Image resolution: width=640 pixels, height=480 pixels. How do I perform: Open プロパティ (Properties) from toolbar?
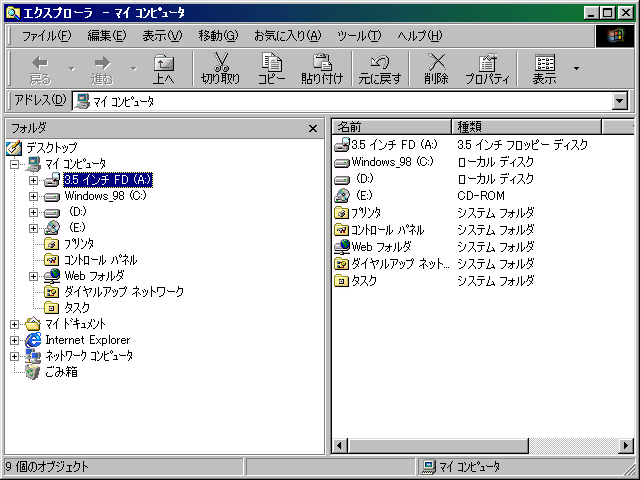pos(487,68)
